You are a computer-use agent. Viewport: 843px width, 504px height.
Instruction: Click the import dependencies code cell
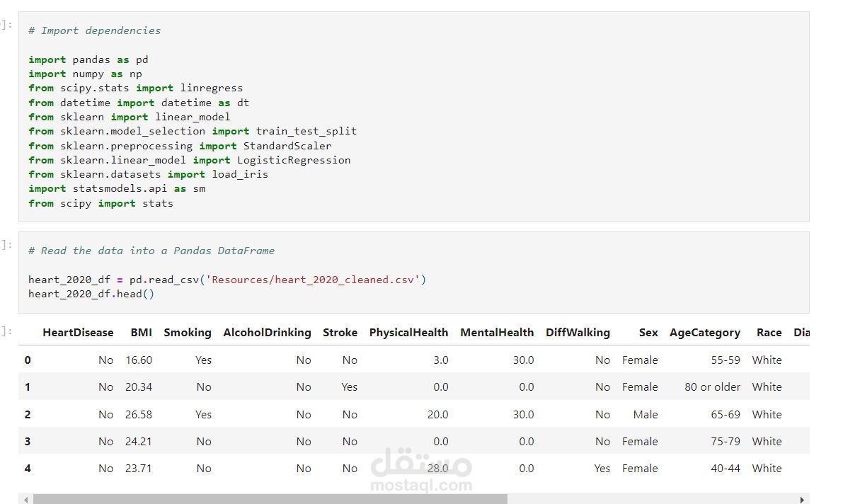(x=414, y=117)
